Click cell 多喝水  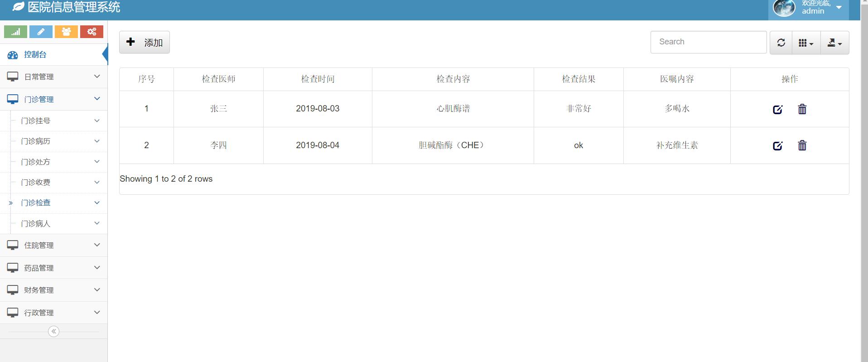[677, 109]
